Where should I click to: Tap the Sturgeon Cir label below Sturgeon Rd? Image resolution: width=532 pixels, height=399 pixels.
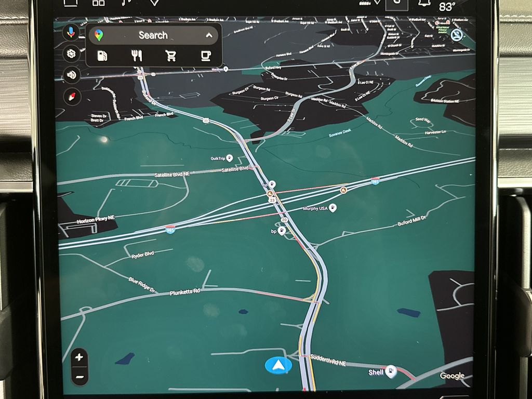click(x=270, y=98)
